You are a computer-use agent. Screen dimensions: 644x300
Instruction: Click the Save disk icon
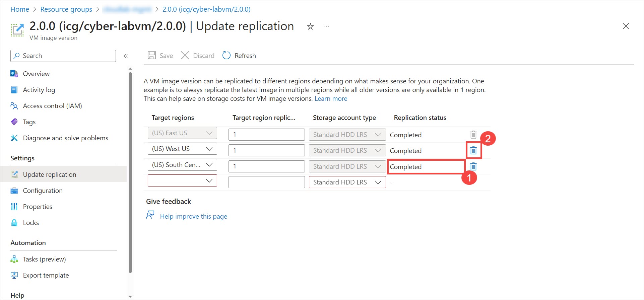tap(152, 55)
